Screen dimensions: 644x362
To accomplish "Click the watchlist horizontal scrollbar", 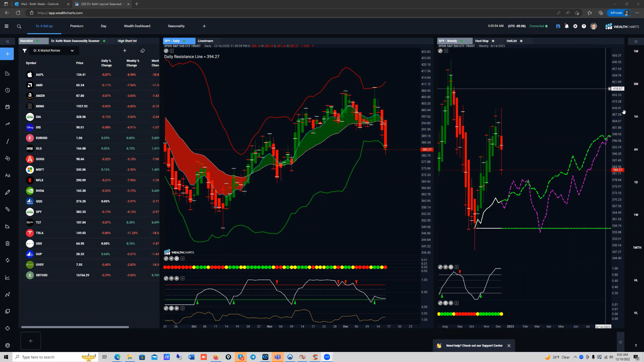I will click(75, 327).
